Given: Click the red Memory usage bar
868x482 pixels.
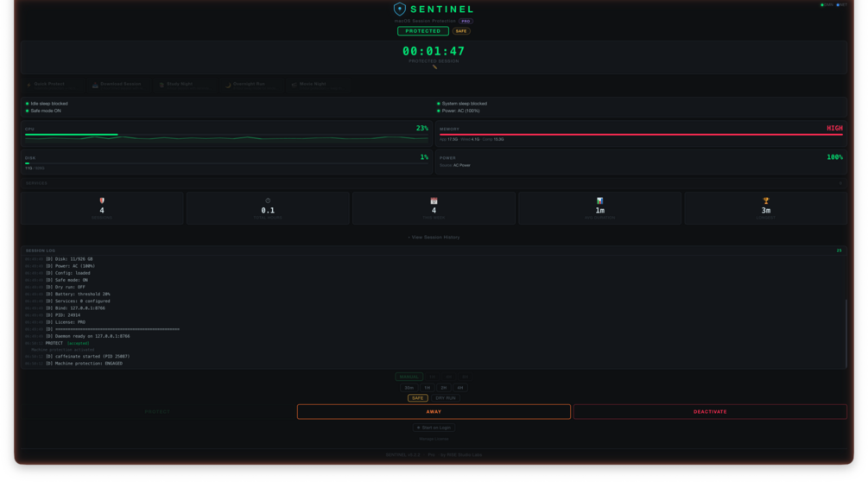Looking at the screenshot, I should (641, 135).
